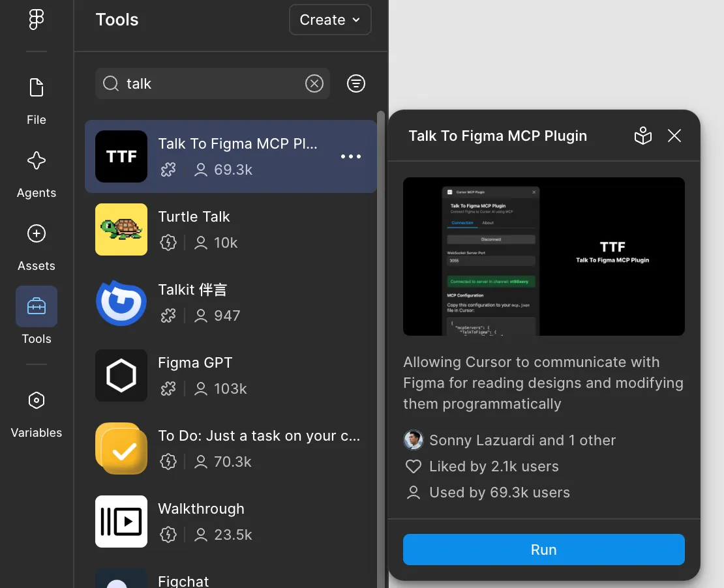Open the Assets panel
Viewport: 724px width, 588px height.
pyautogui.click(x=36, y=247)
